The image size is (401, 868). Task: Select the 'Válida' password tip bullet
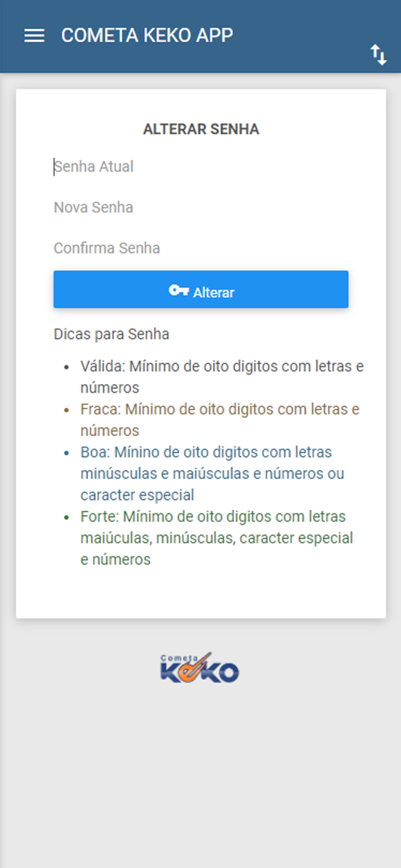coord(222,377)
